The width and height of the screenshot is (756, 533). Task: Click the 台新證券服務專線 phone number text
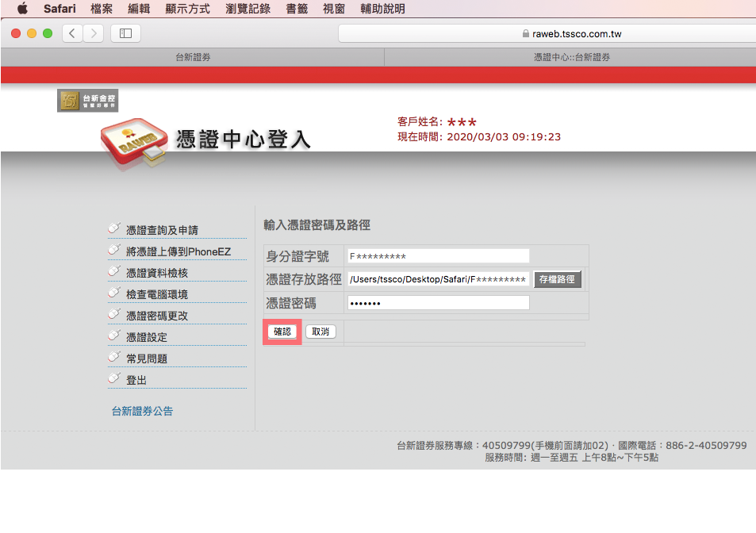571,445
